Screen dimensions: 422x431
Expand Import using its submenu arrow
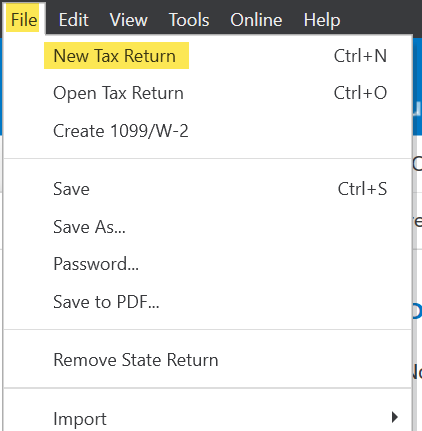coord(395,417)
